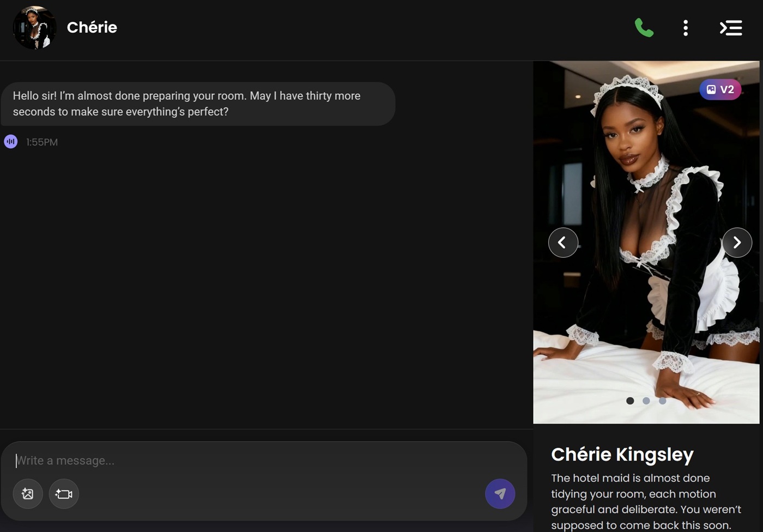This screenshot has height=532, width=763.
Task: Advance to the next profile photo
Action: (x=737, y=243)
